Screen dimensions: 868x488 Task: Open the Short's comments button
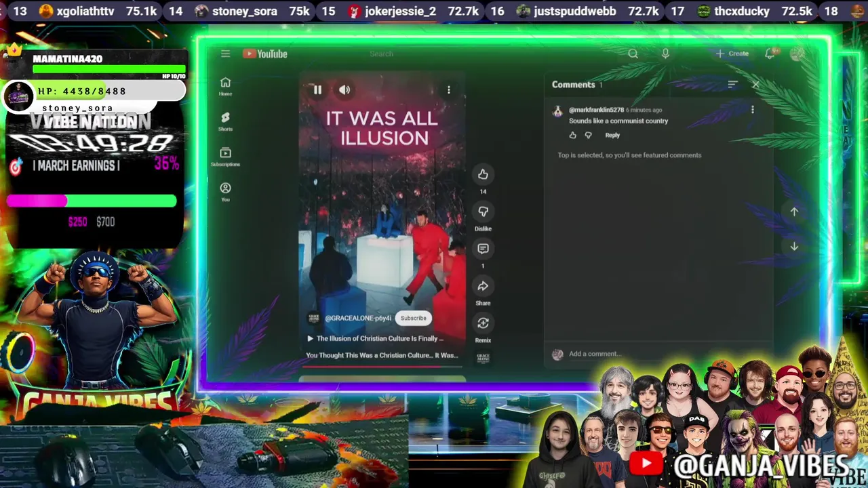[483, 249]
